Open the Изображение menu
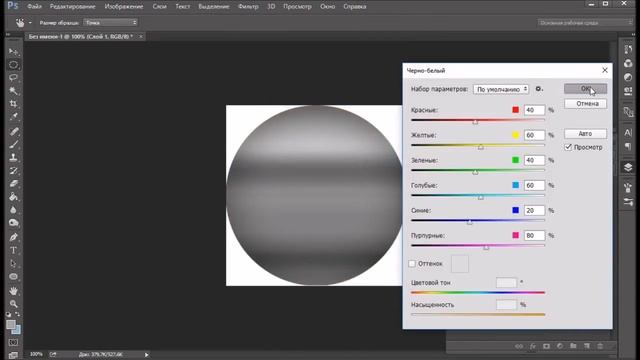The height and width of the screenshot is (360, 640). 124,7
